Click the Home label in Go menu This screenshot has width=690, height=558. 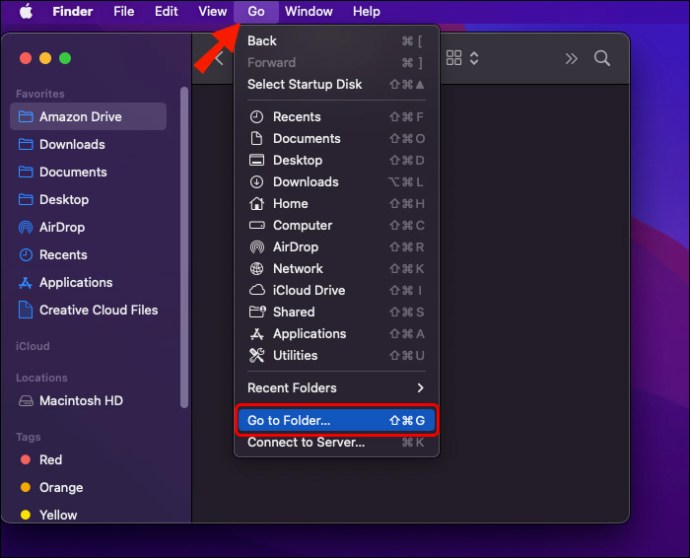pos(290,203)
